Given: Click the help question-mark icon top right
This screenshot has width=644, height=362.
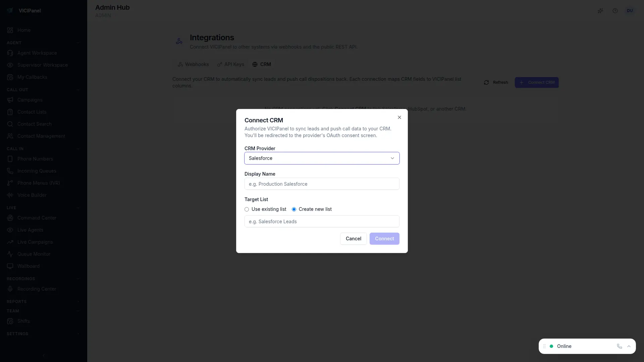Looking at the screenshot, I should click(615, 10).
